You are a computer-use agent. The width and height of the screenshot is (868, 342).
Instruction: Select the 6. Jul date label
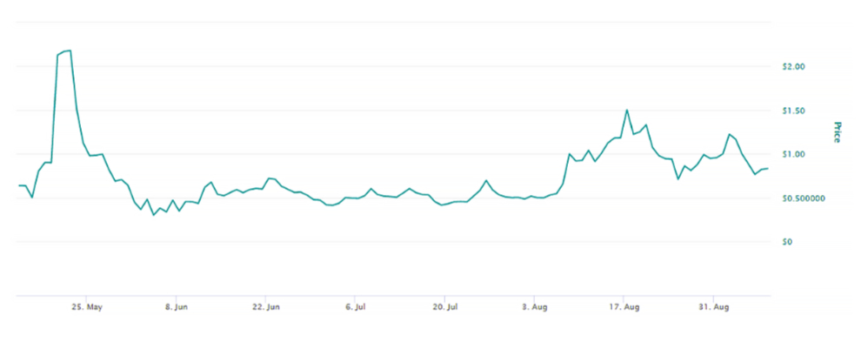coord(356,307)
